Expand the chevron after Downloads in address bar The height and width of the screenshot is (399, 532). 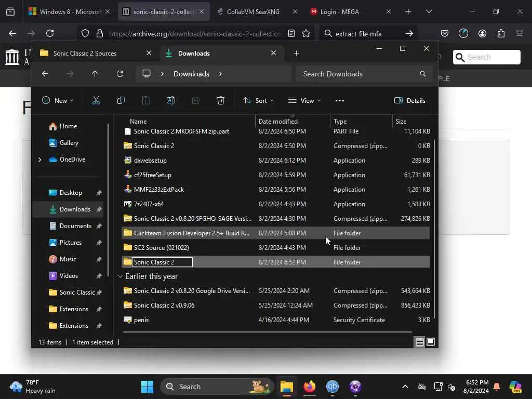[x=220, y=74]
